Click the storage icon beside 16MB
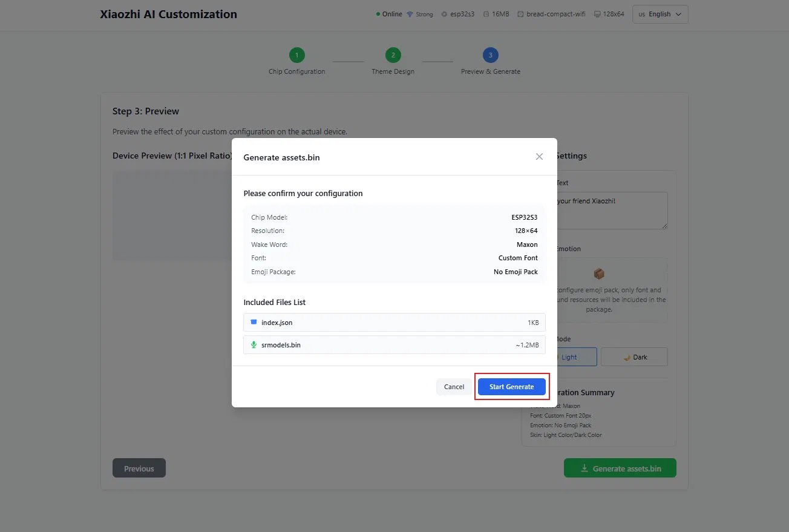789x532 pixels. (486, 14)
